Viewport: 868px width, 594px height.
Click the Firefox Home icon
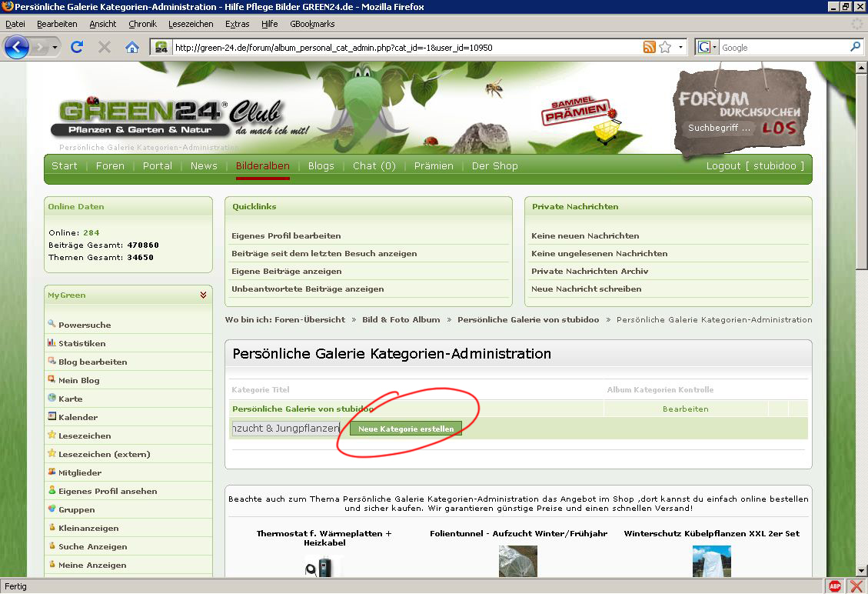(132, 48)
